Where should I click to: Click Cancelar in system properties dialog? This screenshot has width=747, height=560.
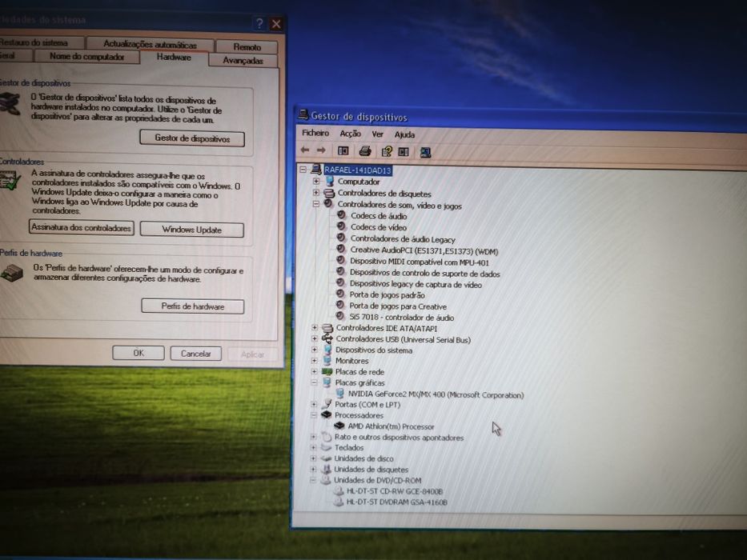pyautogui.click(x=196, y=354)
